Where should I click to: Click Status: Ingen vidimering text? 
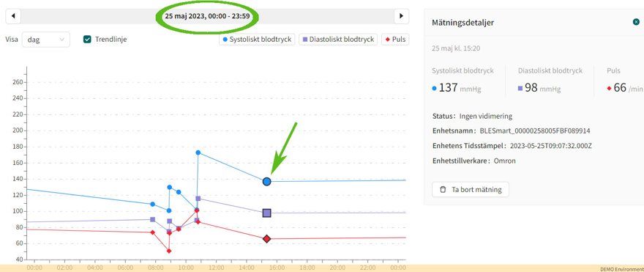[472, 116]
